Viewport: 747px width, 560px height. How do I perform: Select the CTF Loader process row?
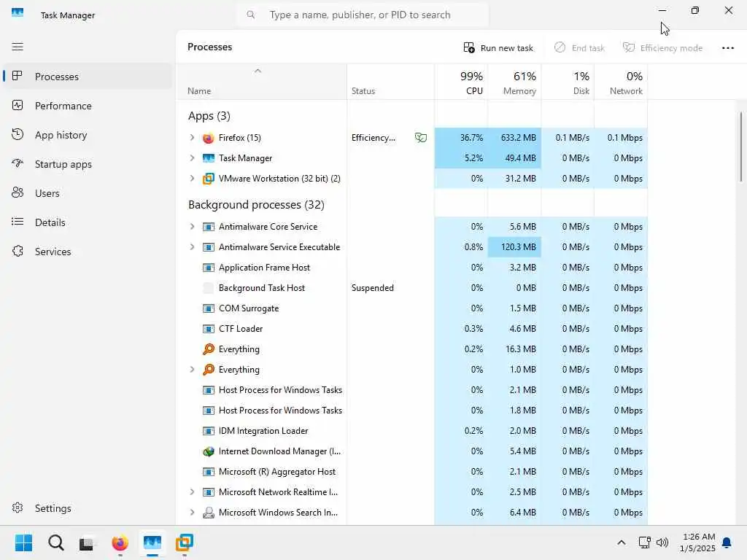coord(413,329)
